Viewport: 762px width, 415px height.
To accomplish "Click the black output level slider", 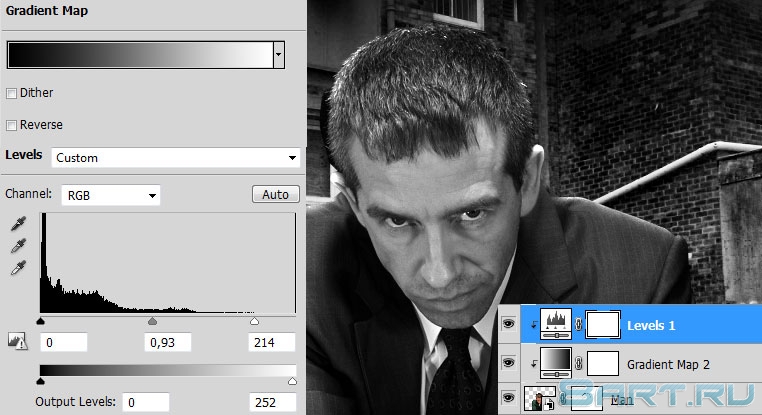I will [x=41, y=381].
